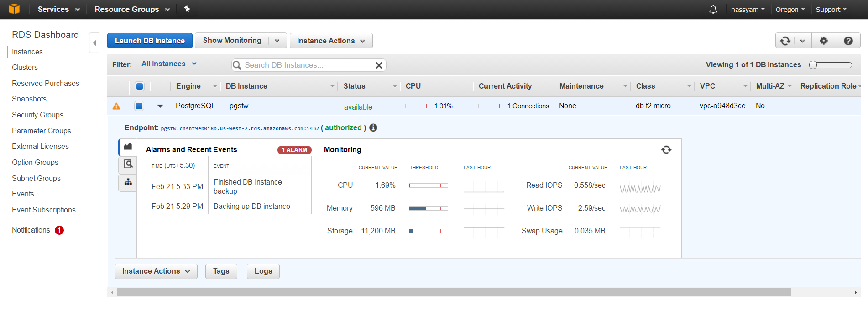Select the network topology tab icon
Screen dimensions: 868x318
[128, 182]
